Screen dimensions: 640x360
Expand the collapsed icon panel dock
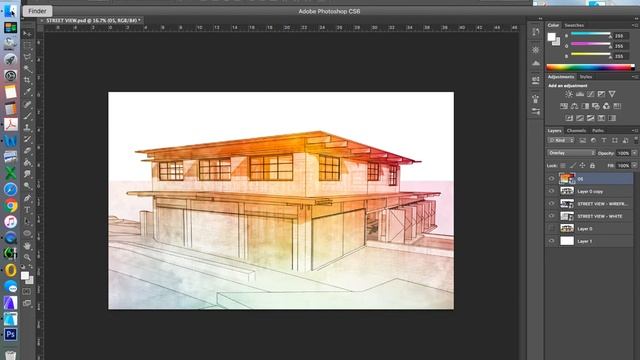pyautogui.click(x=540, y=18)
